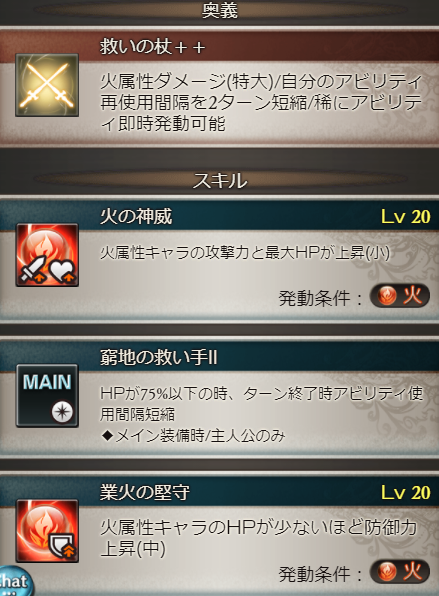Image resolution: width=439 pixels, height=596 pixels.
Task: Open the Chat bubble icon
Action: (x=15, y=582)
